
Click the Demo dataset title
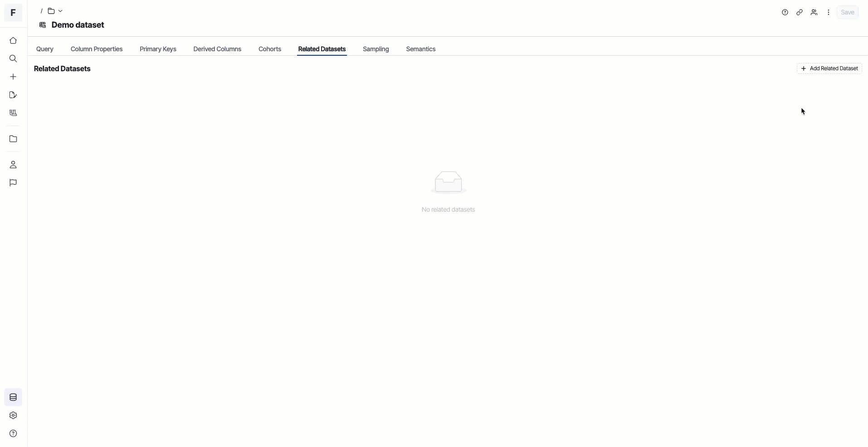[78, 25]
